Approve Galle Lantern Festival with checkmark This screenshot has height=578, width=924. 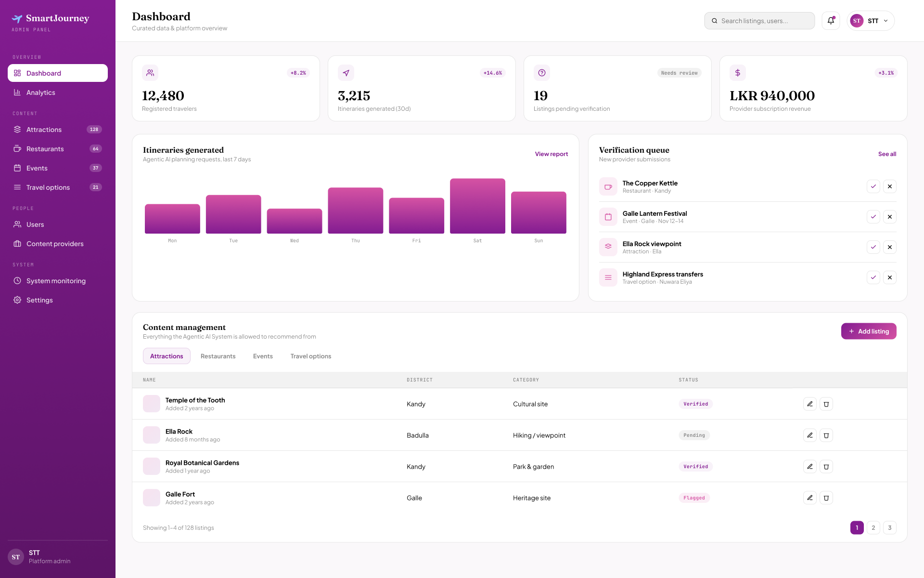(873, 217)
